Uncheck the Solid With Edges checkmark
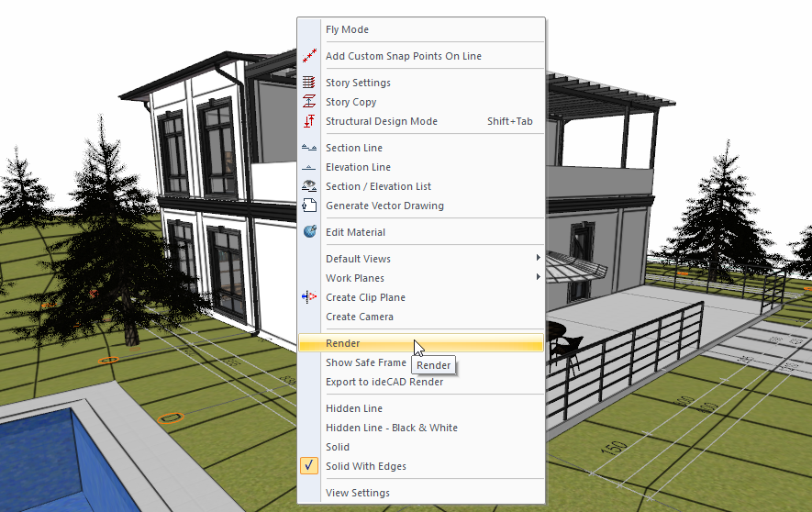 (309, 466)
